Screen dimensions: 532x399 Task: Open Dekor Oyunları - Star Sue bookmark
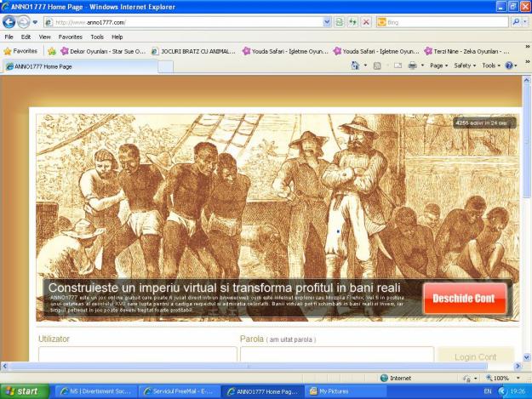[103, 51]
